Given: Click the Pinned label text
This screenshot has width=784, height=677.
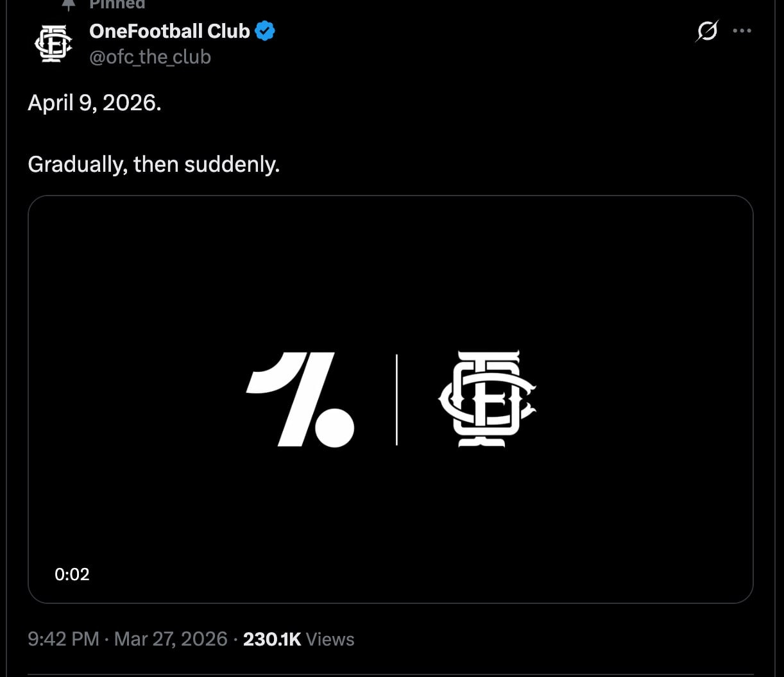Looking at the screenshot, I should [117, 4].
